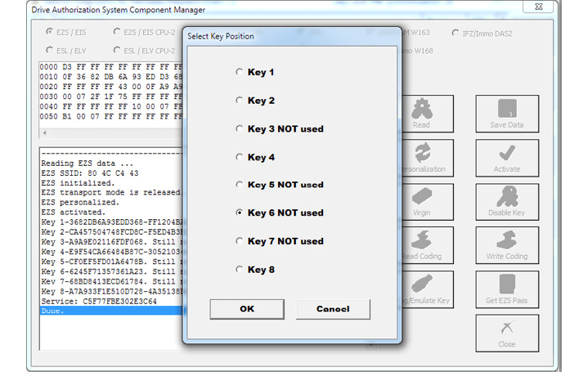588x372 pixels.
Task: Select the Write Coding button
Action: click(x=507, y=246)
